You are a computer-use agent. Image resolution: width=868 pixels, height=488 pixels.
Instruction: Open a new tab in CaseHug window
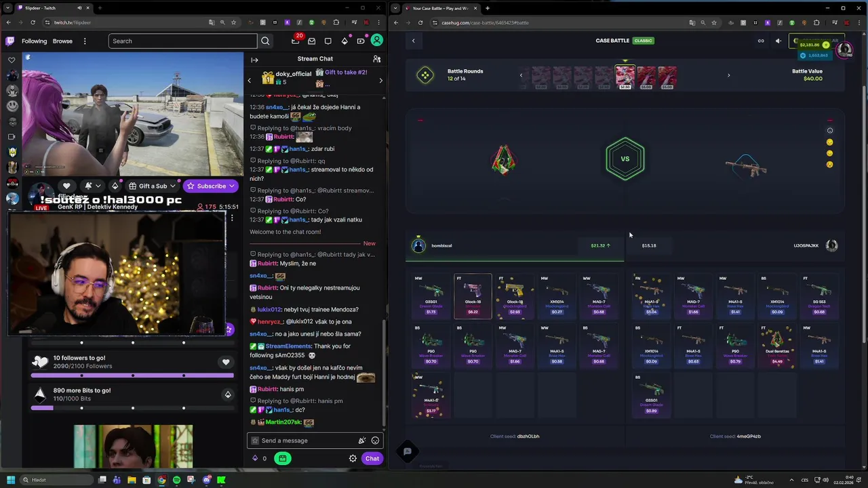coord(488,8)
